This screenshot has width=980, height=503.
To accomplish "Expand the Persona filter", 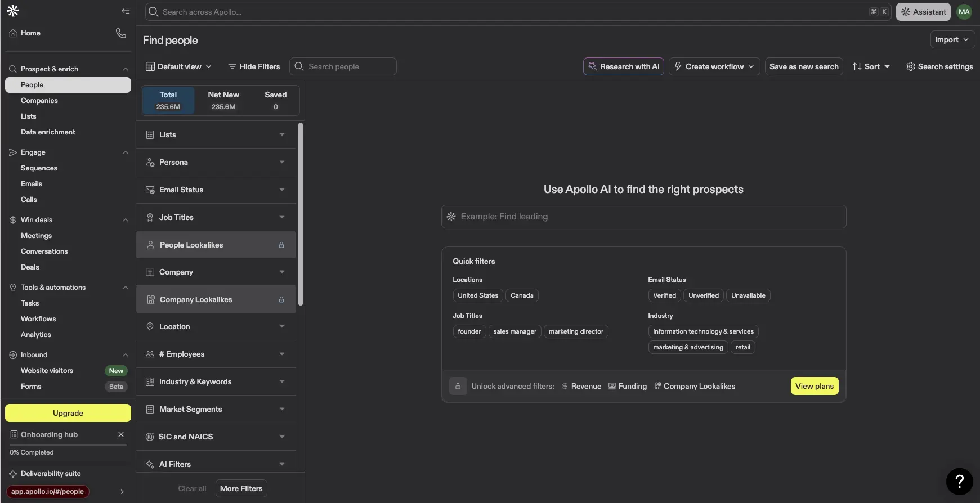I will (x=216, y=162).
